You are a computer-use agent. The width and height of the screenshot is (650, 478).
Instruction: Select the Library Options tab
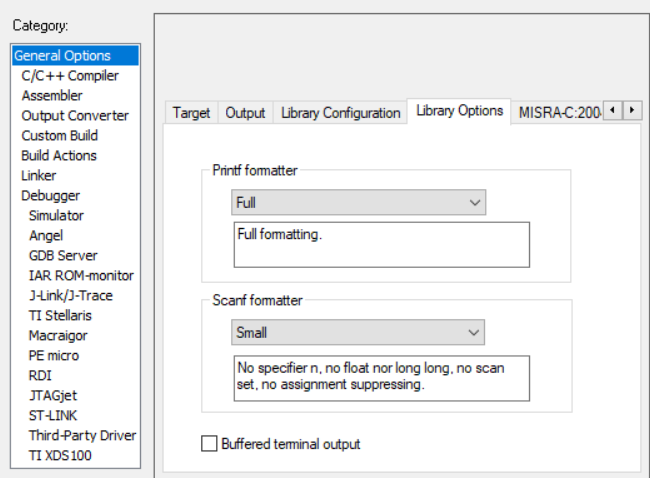click(459, 111)
